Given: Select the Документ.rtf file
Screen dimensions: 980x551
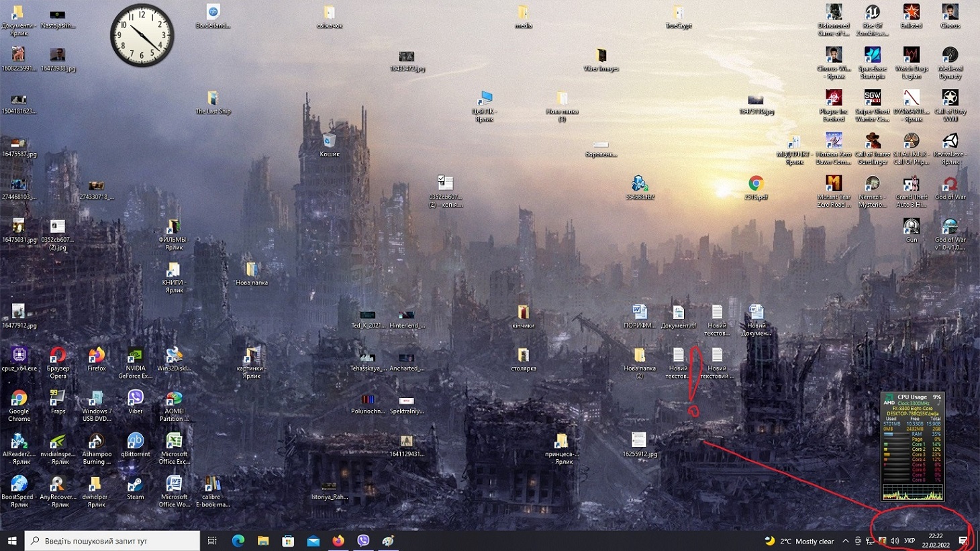Looking at the screenshot, I should [679, 316].
